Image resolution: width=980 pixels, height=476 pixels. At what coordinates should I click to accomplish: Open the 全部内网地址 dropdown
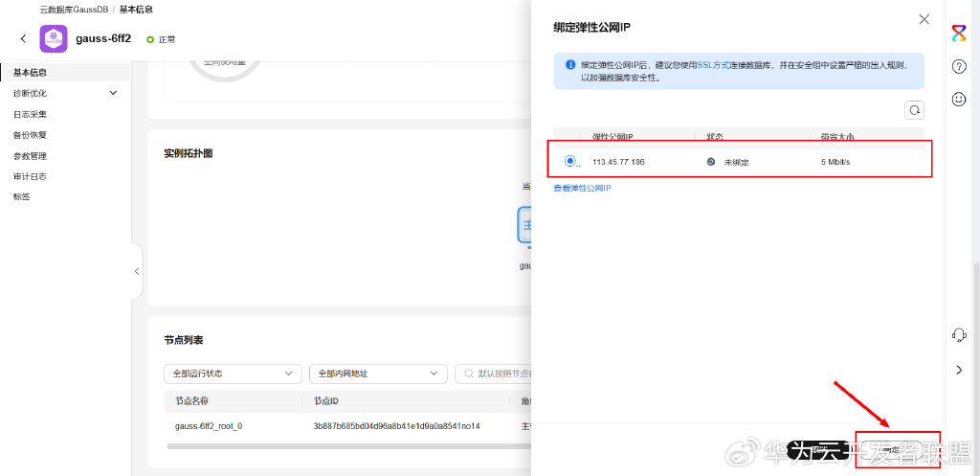click(x=378, y=374)
